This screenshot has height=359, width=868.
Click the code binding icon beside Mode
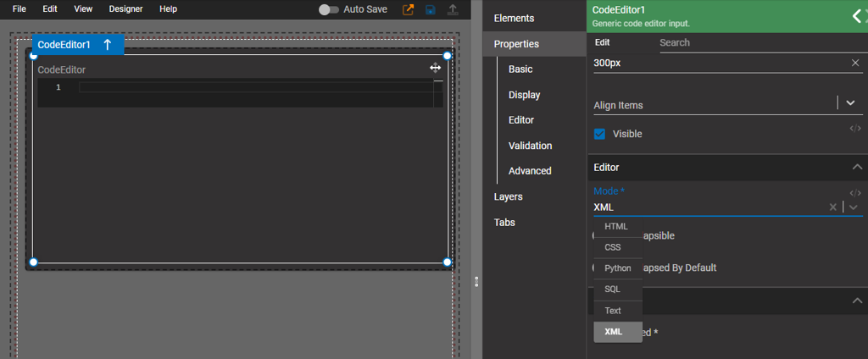point(855,193)
